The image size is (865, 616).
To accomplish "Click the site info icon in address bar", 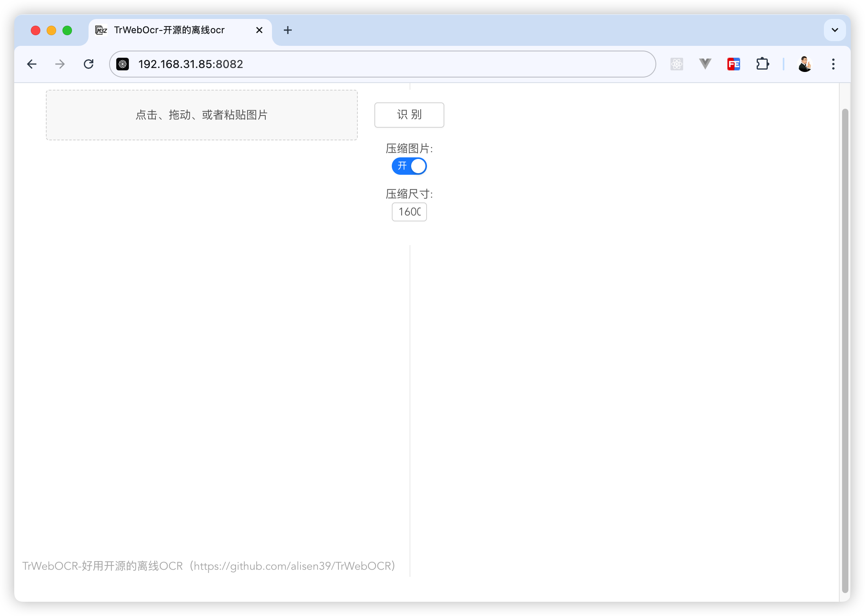I will pyautogui.click(x=123, y=64).
